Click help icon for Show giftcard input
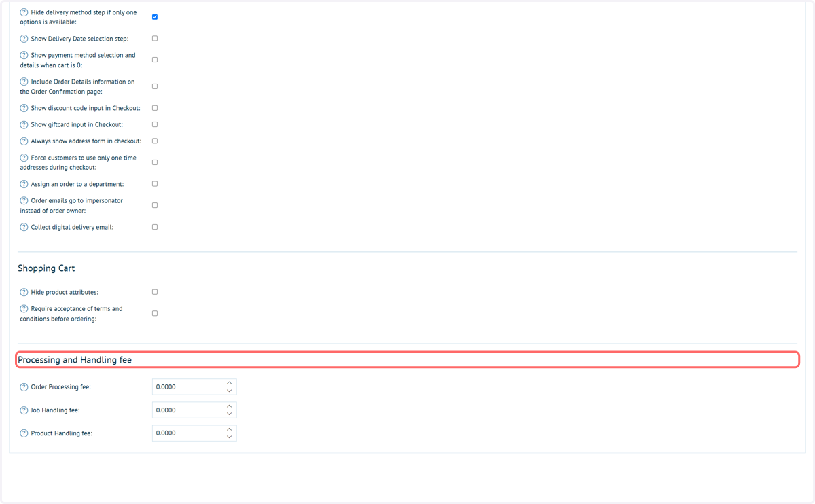Screen dimensions: 815x504 (x=24, y=124)
